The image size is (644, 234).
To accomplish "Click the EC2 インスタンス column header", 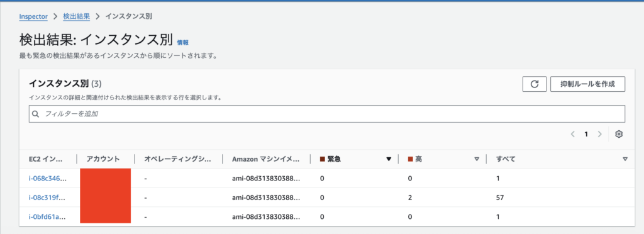I will [46, 159].
